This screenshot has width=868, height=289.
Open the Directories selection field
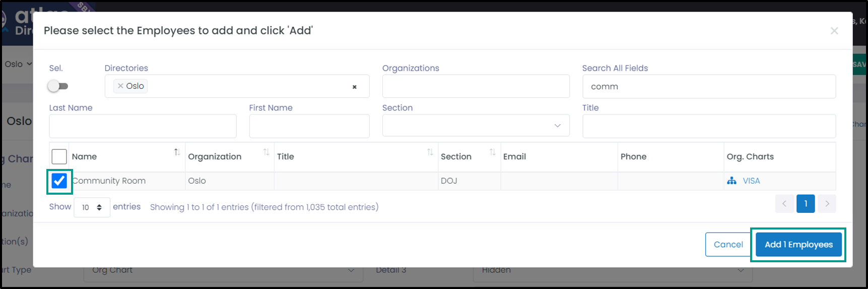(237, 86)
